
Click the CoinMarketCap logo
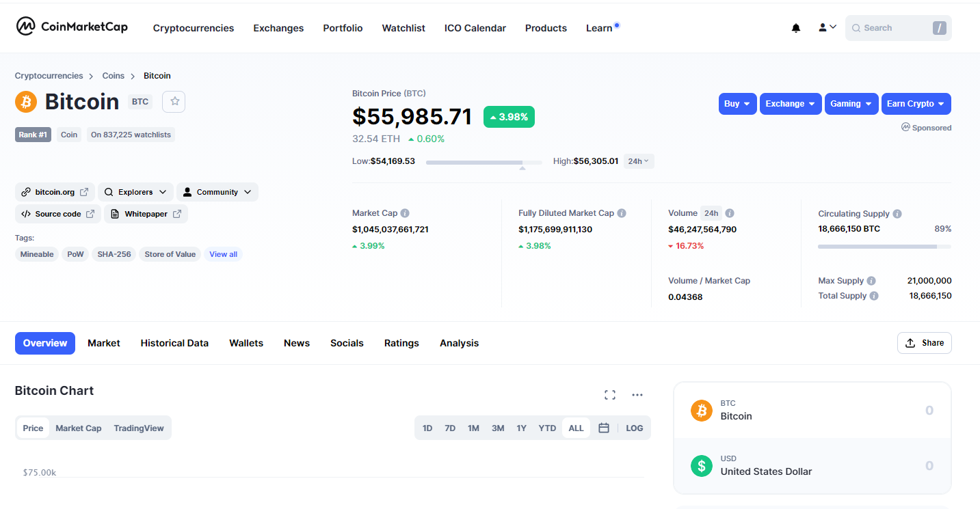click(72, 27)
